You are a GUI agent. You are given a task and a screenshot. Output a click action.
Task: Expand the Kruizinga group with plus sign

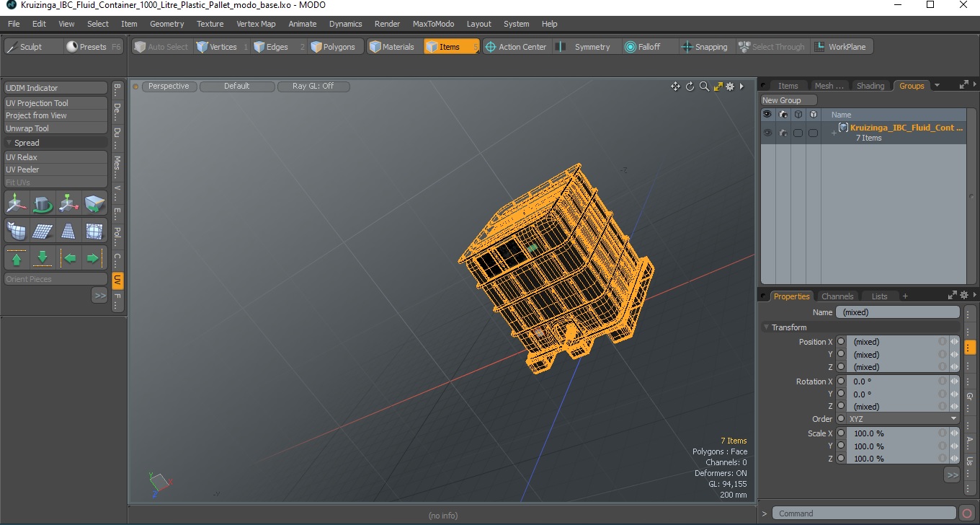[x=834, y=133]
